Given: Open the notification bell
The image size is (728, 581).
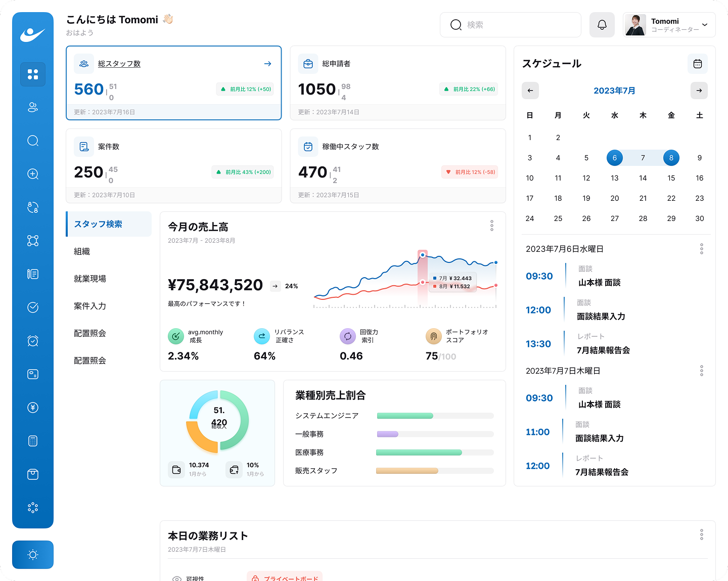Looking at the screenshot, I should click(x=602, y=25).
